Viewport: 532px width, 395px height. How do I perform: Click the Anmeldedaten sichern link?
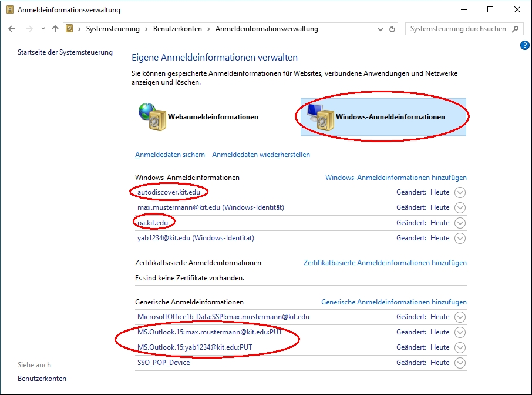(x=170, y=155)
